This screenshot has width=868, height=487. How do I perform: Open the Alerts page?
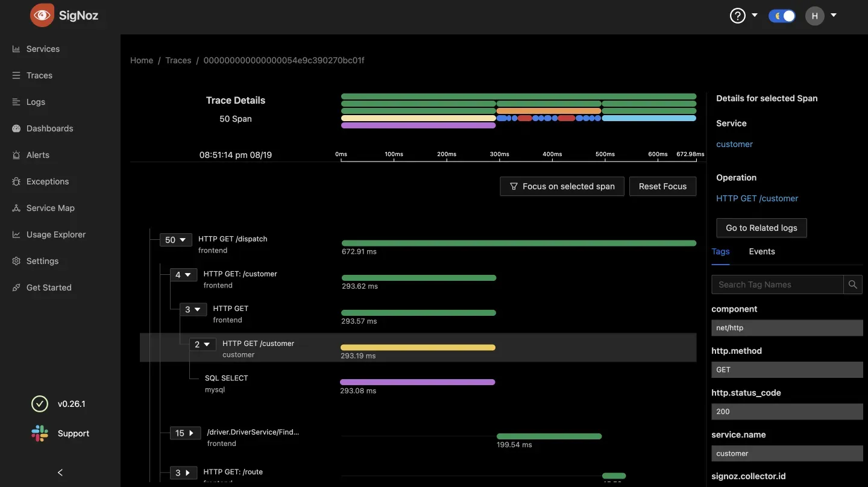click(39, 154)
